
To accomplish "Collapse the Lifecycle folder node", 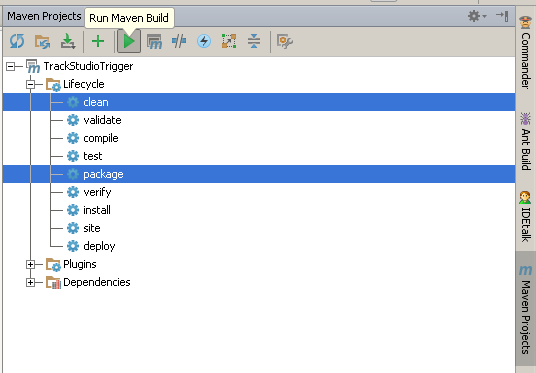I will point(30,84).
